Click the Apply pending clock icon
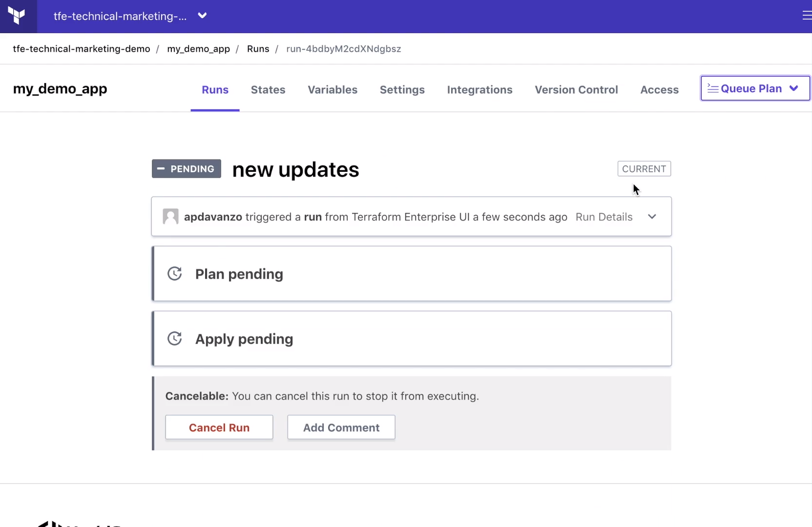 pyautogui.click(x=175, y=339)
